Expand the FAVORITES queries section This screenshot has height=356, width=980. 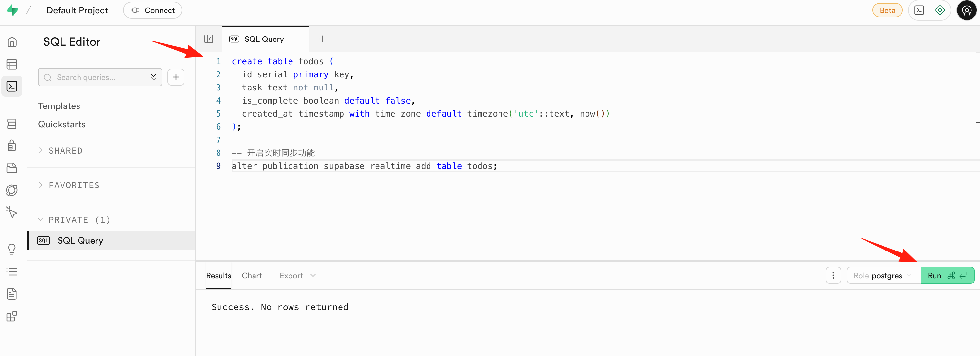pyautogui.click(x=69, y=185)
